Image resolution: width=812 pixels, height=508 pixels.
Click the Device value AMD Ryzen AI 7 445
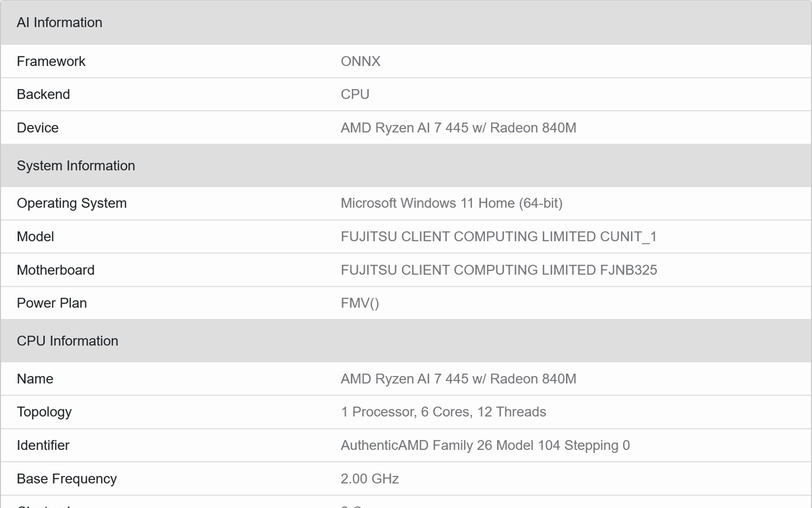coord(458,128)
